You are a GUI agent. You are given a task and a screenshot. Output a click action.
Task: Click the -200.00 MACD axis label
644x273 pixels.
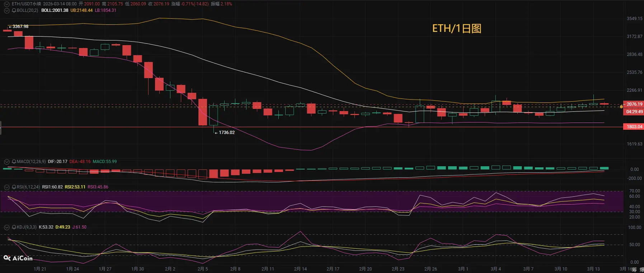(x=635, y=178)
